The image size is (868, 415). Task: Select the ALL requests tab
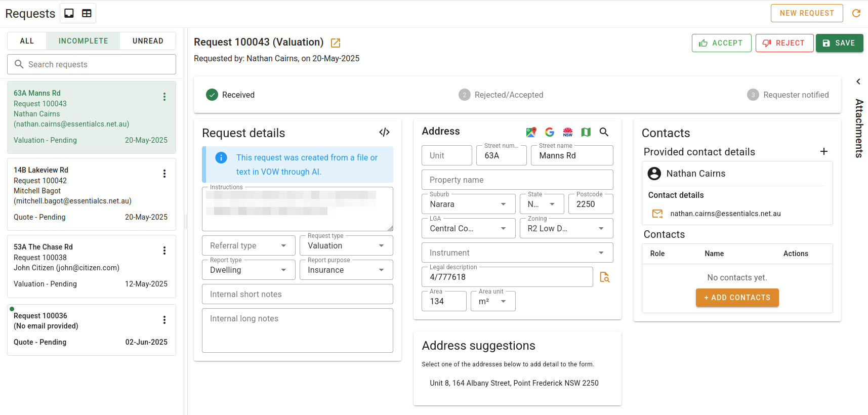click(27, 41)
